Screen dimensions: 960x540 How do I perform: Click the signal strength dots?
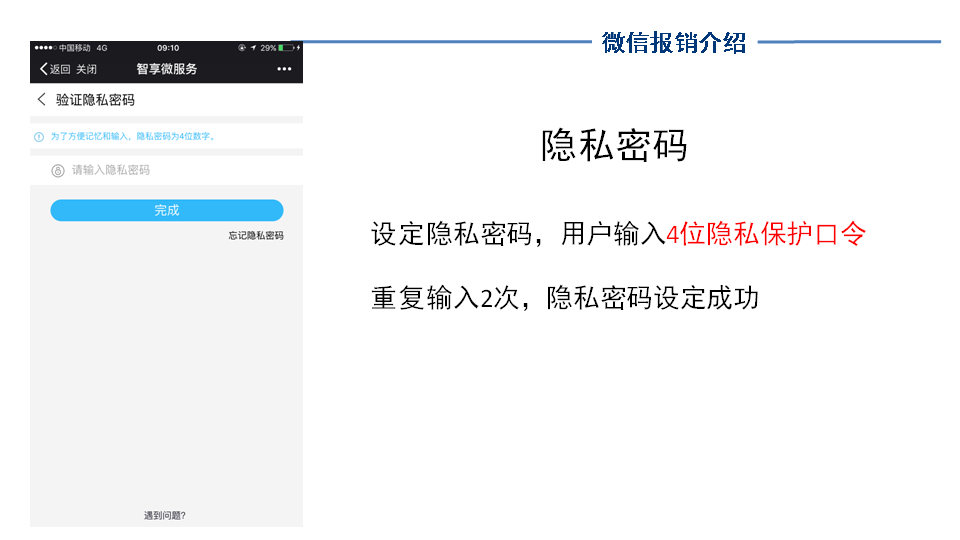[45, 48]
